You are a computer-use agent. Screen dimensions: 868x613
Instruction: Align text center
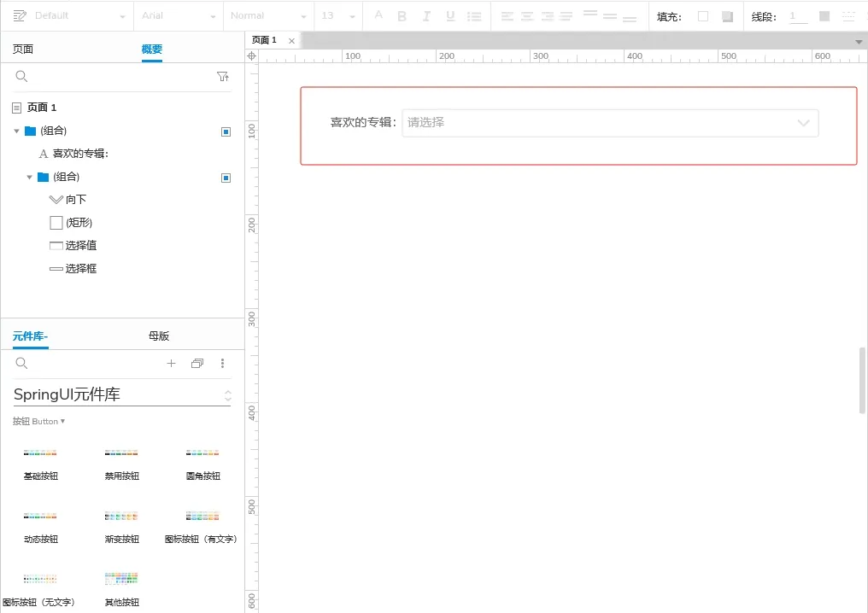[527, 16]
